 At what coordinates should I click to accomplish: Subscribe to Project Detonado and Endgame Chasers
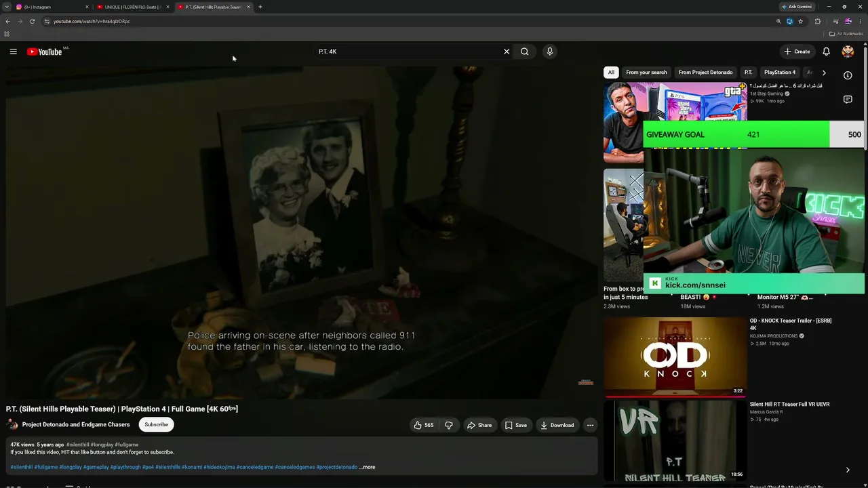click(x=156, y=424)
